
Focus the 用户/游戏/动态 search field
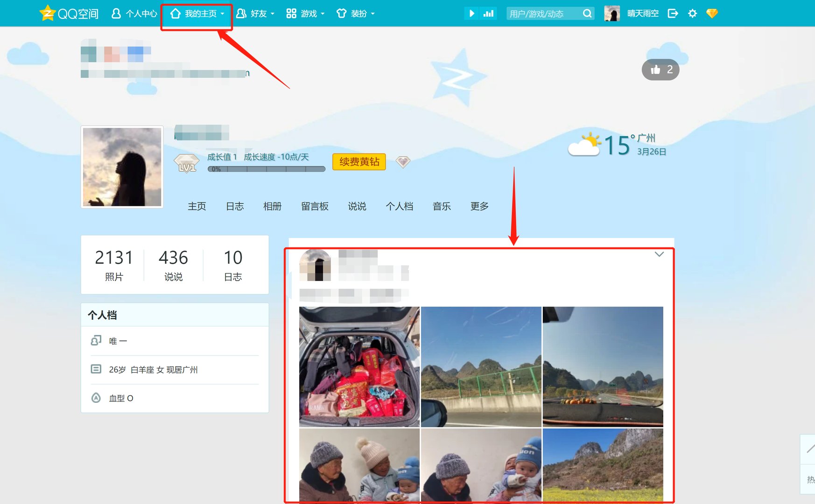point(544,14)
